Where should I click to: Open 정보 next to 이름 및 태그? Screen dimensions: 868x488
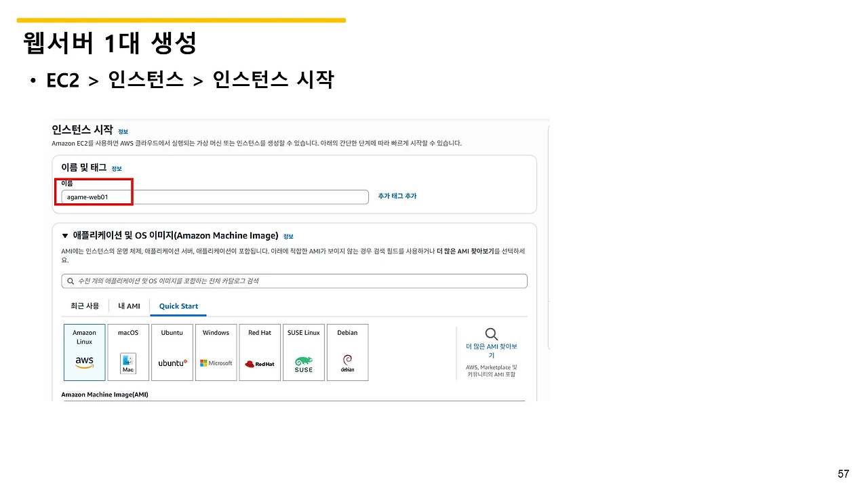(117, 168)
